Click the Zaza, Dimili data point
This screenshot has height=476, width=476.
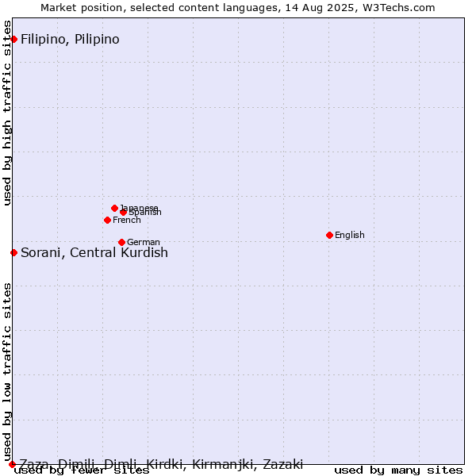pyautogui.click(x=12, y=464)
